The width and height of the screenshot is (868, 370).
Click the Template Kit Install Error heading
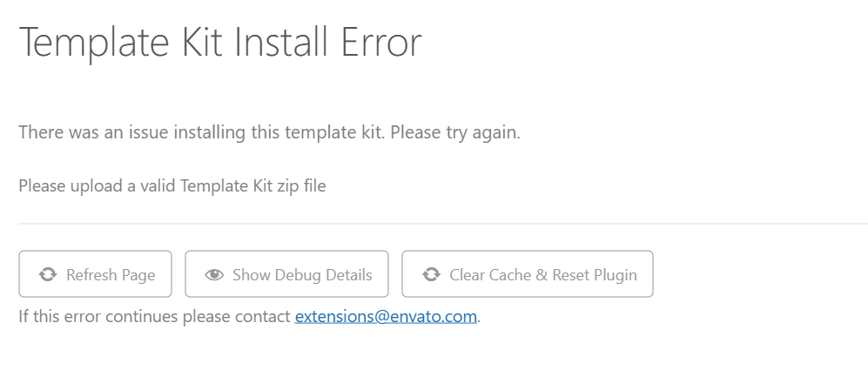point(219,43)
